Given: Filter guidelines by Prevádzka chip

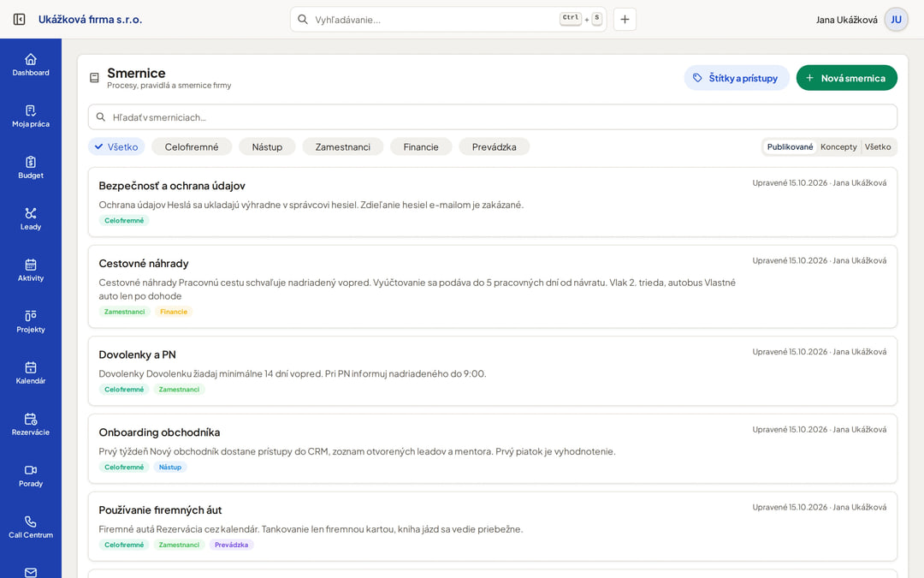Looking at the screenshot, I should click(x=494, y=147).
